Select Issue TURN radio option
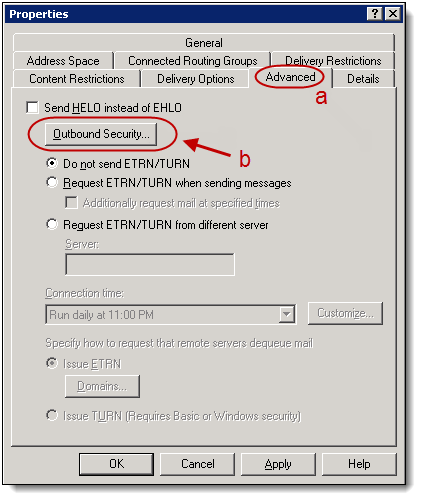This screenshot has height=502, width=423. coord(52,415)
